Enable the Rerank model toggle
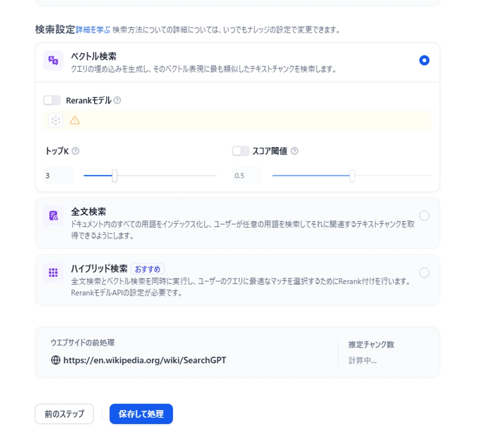This screenshot has width=485, height=448. [52, 100]
